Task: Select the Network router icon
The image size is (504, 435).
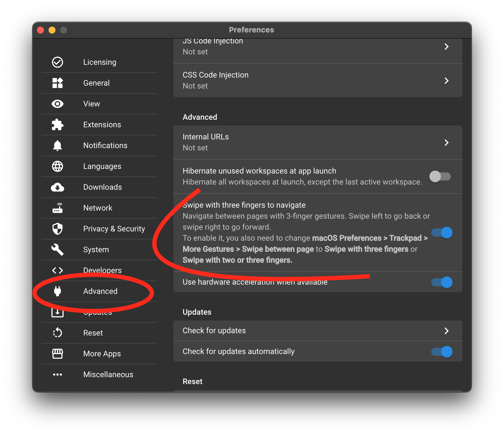Action: pos(58,208)
